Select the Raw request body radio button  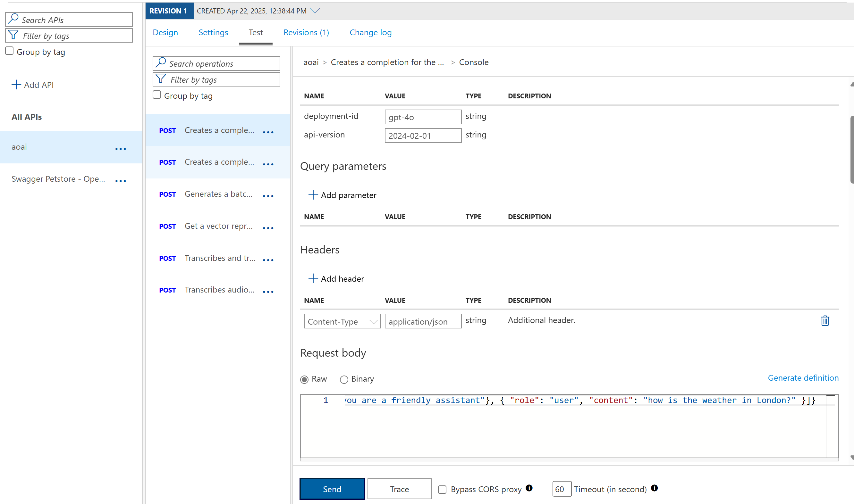pos(304,379)
